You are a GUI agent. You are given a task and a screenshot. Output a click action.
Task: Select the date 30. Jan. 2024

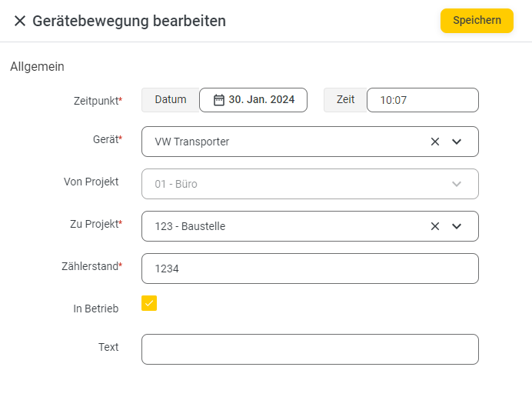[x=261, y=99]
